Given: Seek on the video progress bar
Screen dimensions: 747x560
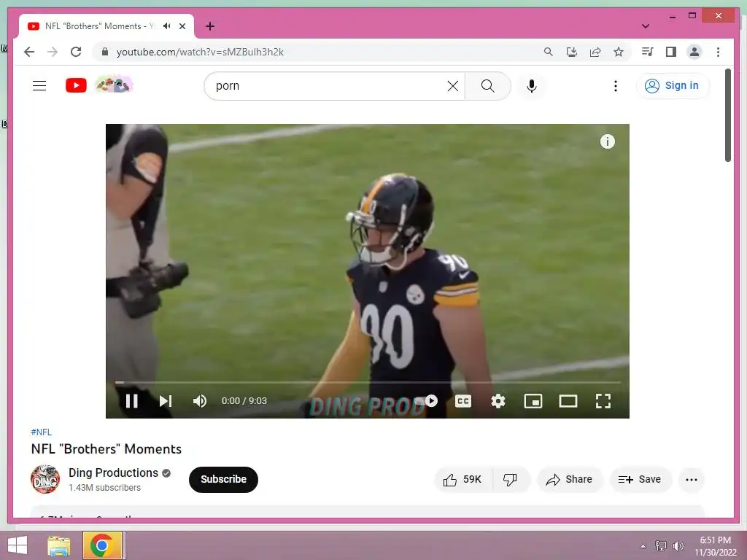Looking at the screenshot, I should (x=368, y=382).
